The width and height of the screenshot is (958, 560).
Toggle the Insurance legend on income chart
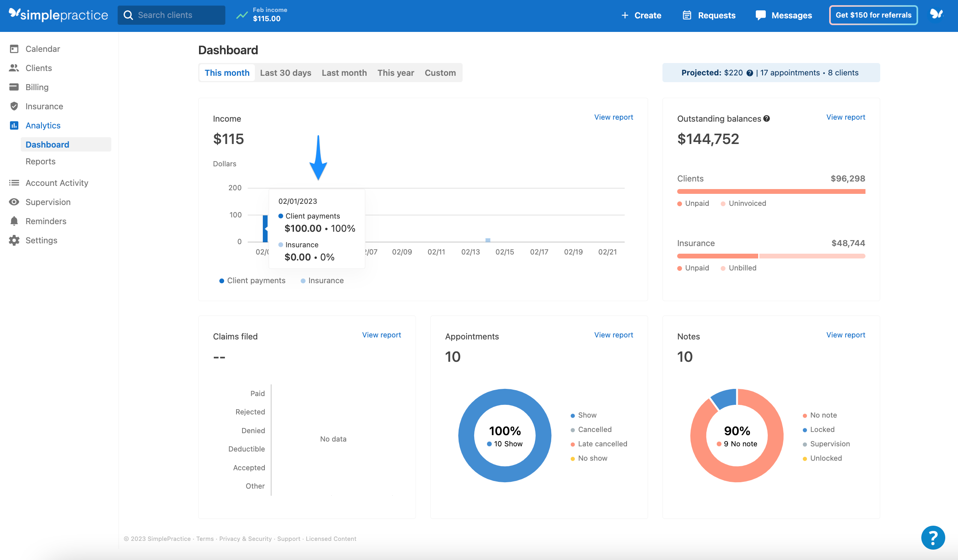pyautogui.click(x=322, y=280)
